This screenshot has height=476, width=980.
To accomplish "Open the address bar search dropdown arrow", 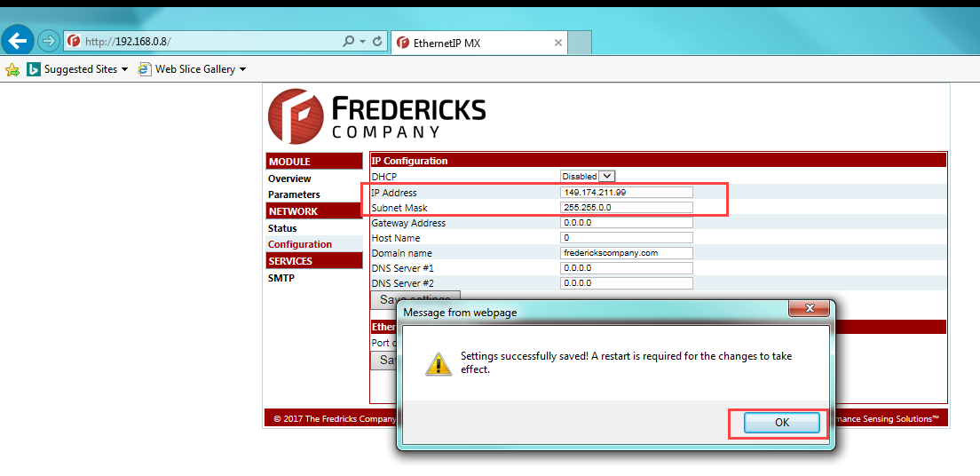I will pos(362,41).
